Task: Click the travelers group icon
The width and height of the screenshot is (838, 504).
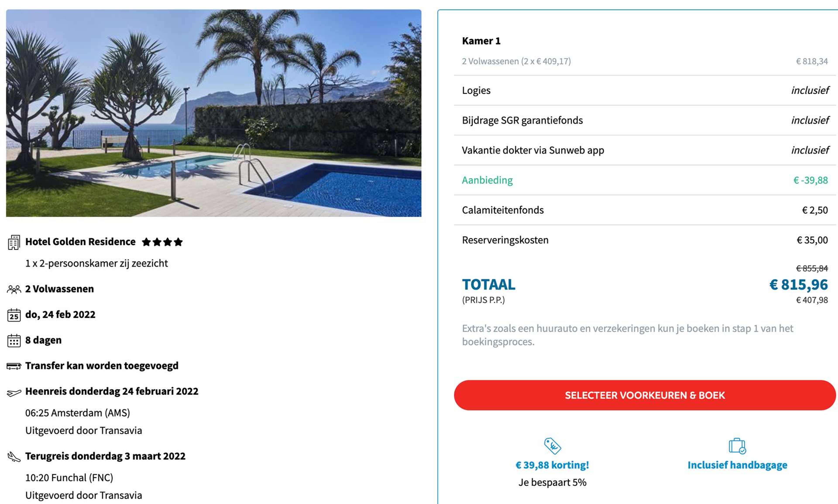Action: click(14, 289)
